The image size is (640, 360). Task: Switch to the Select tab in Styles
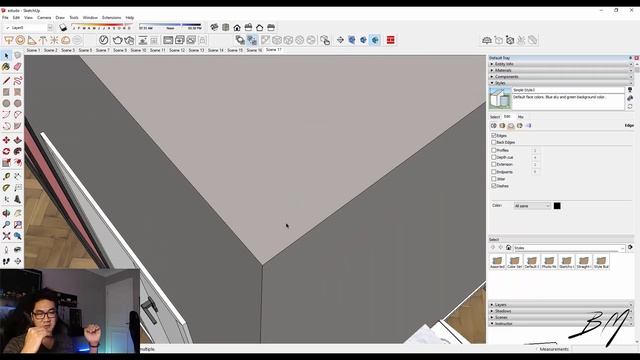coord(494,117)
